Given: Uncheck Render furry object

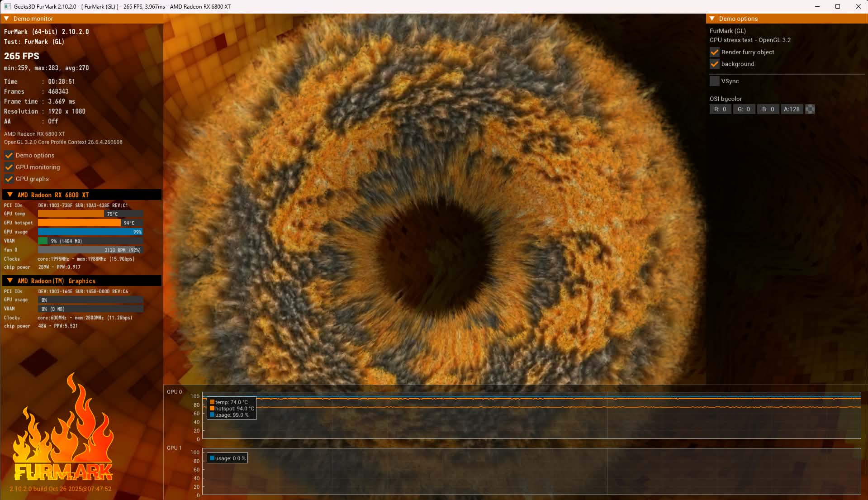Looking at the screenshot, I should pos(714,52).
